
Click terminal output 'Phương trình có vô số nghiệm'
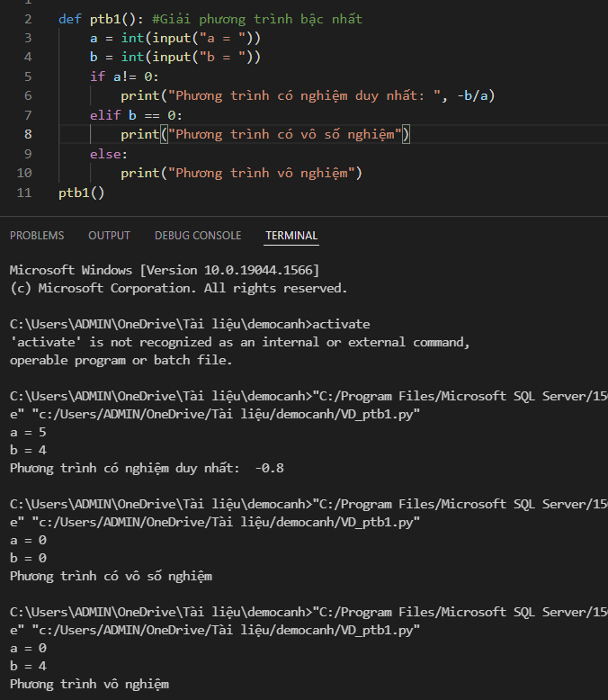pos(111,577)
